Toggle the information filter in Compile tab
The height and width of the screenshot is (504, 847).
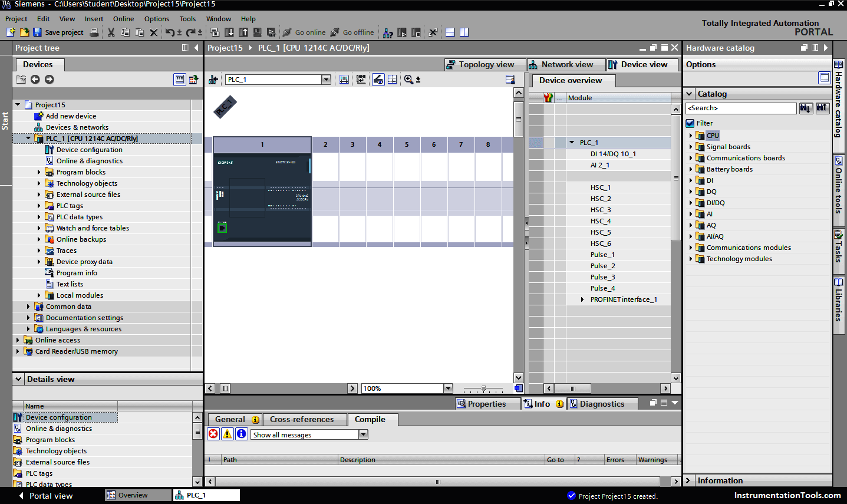[242, 434]
